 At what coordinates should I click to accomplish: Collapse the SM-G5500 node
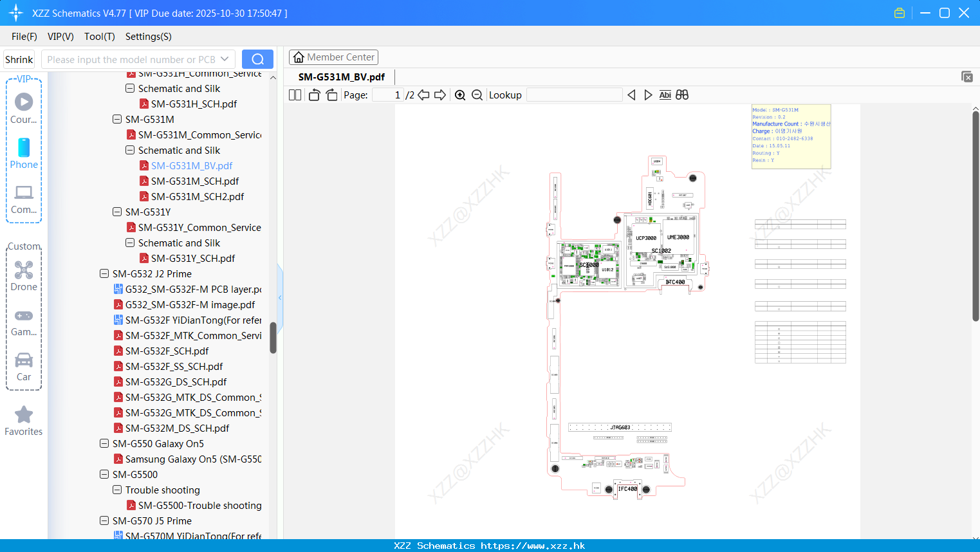(x=104, y=474)
